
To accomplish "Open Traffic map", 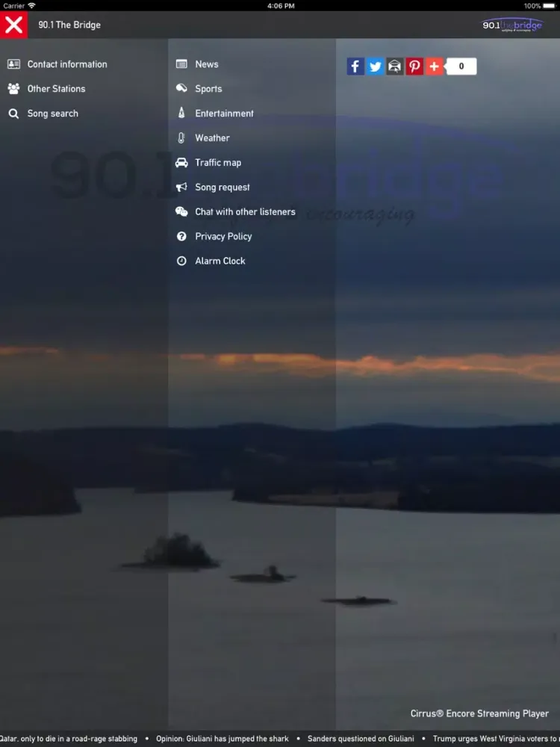I will click(218, 162).
